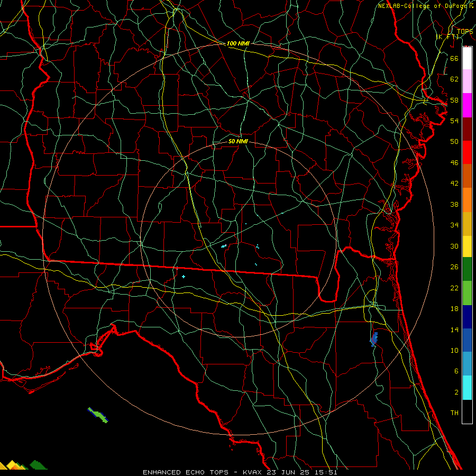This screenshot has width=476, height=476.
Task: Click the 'TH' legend label
Action: tap(454, 413)
